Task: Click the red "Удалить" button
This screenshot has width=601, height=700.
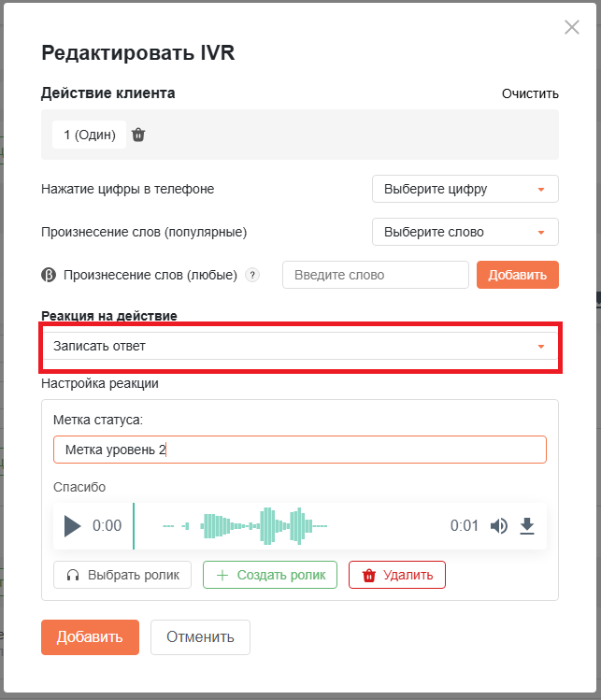Action: click(x=397, y=575)
